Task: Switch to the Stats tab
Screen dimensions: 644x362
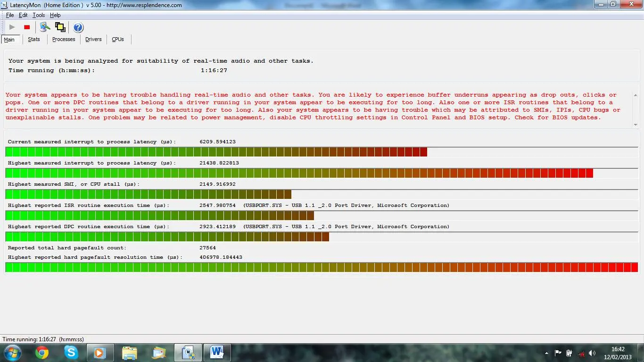Action: tap(34, 39)
